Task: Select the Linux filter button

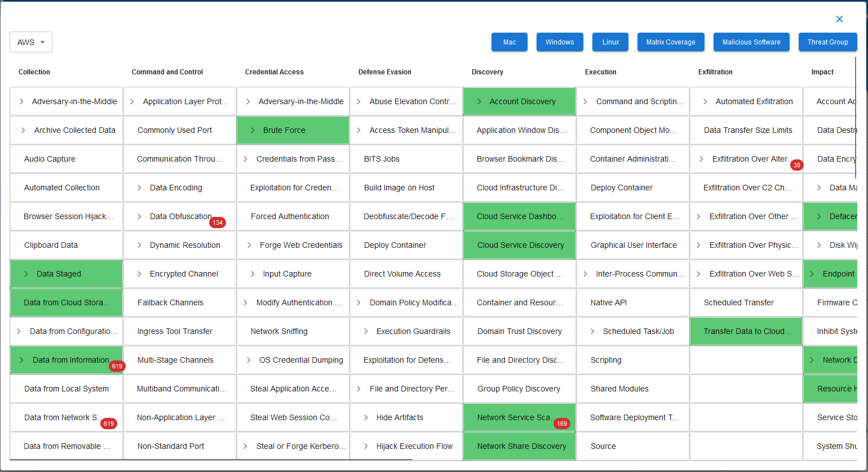Action: tap(610, 42)
